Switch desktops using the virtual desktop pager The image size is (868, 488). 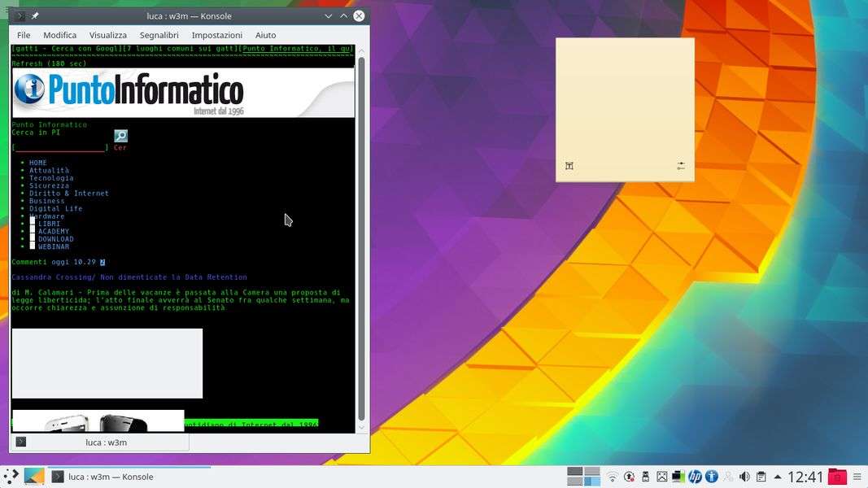tap(582, 477)
